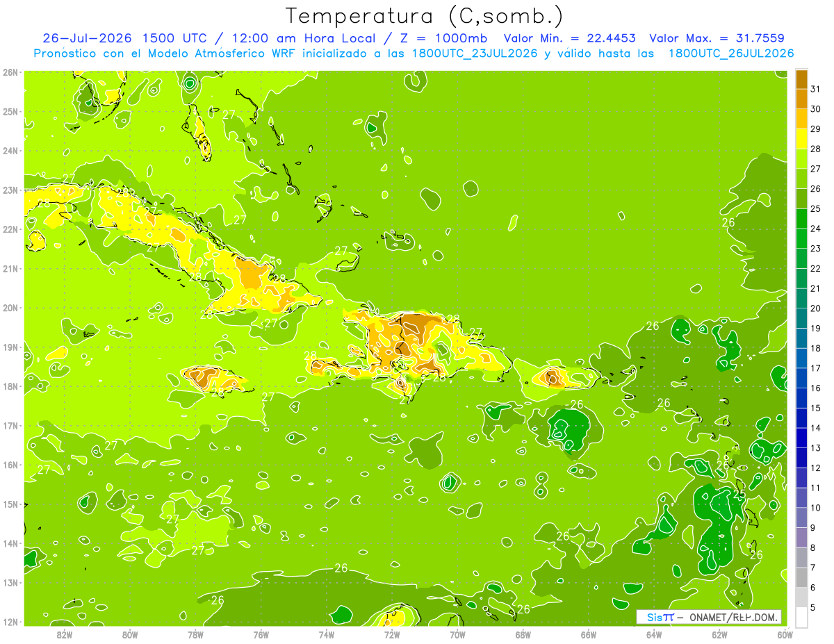Click the 62W longitude axis label

tap(719, 634)
